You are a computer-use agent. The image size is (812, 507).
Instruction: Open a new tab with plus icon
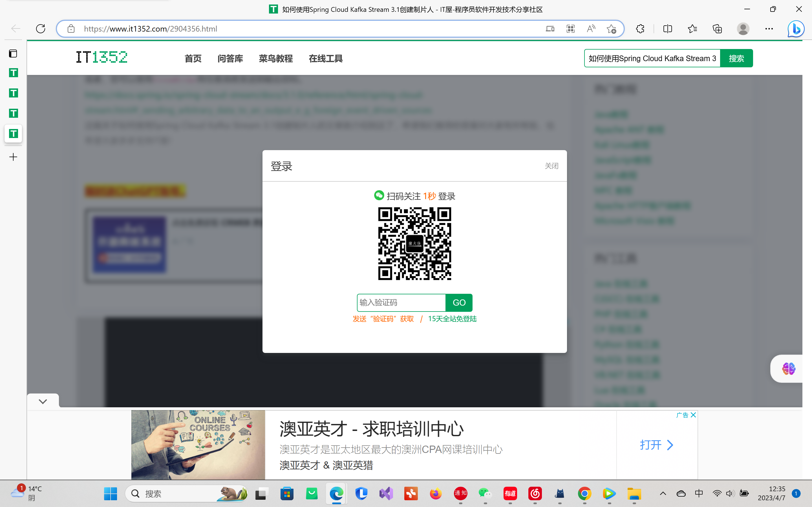click(x=13, y=157)
